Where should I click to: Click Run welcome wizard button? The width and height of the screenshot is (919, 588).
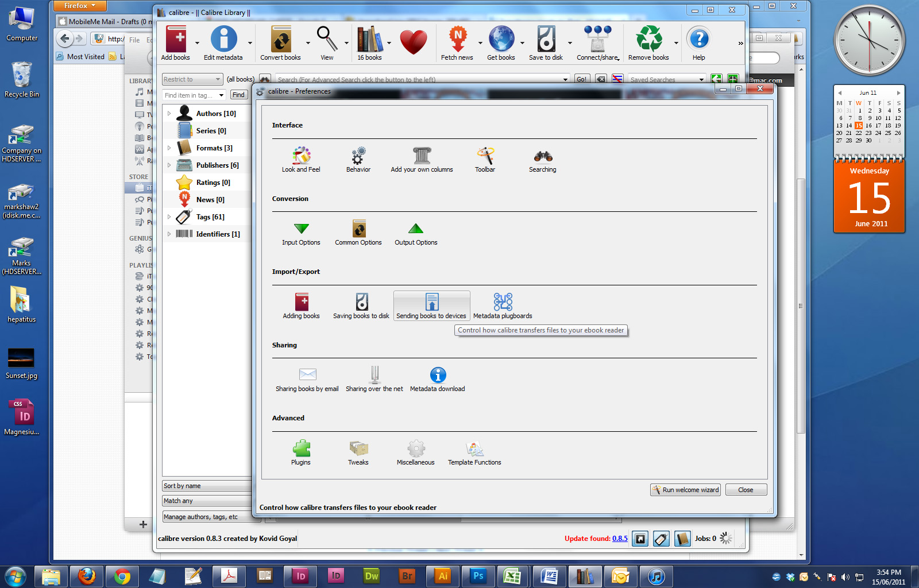pyautogui.click(x=685, y=490)
